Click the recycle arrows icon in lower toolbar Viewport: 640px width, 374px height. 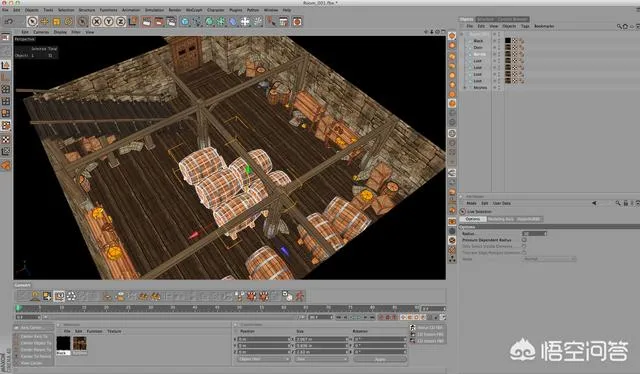point(71,296)
